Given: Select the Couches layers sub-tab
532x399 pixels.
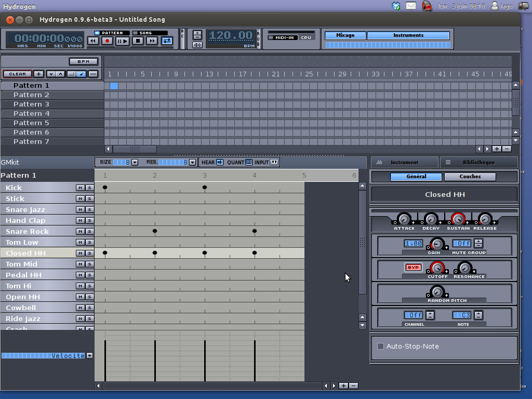Looking at the screenshot, I should [470, 177].
